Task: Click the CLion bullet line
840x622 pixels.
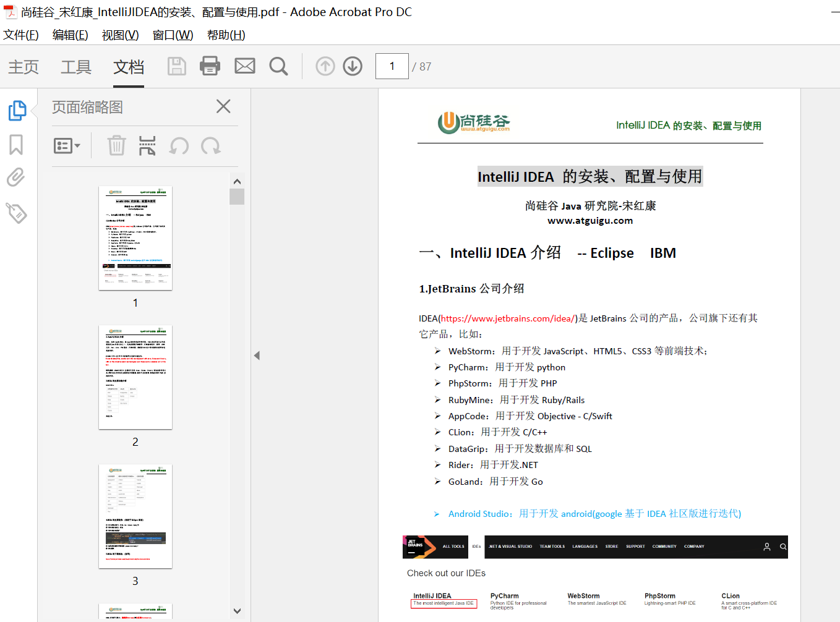Action: point(497,432)
